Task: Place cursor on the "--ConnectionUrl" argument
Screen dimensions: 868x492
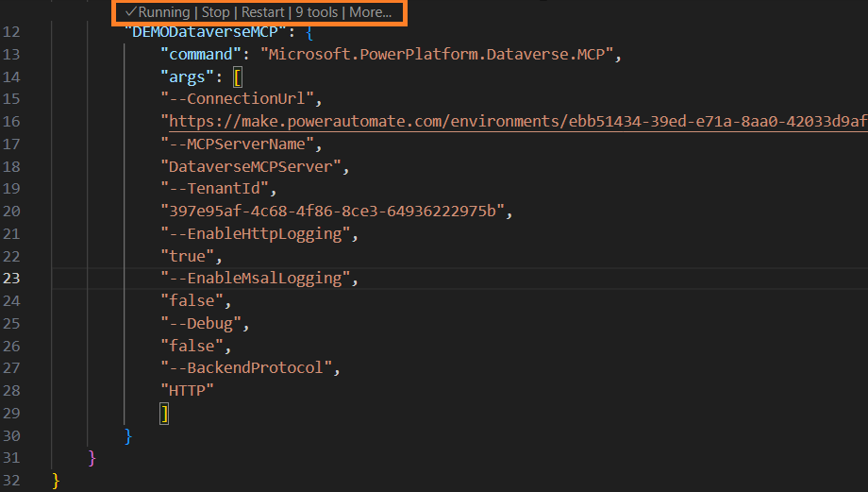Action: tap(242, 99)
